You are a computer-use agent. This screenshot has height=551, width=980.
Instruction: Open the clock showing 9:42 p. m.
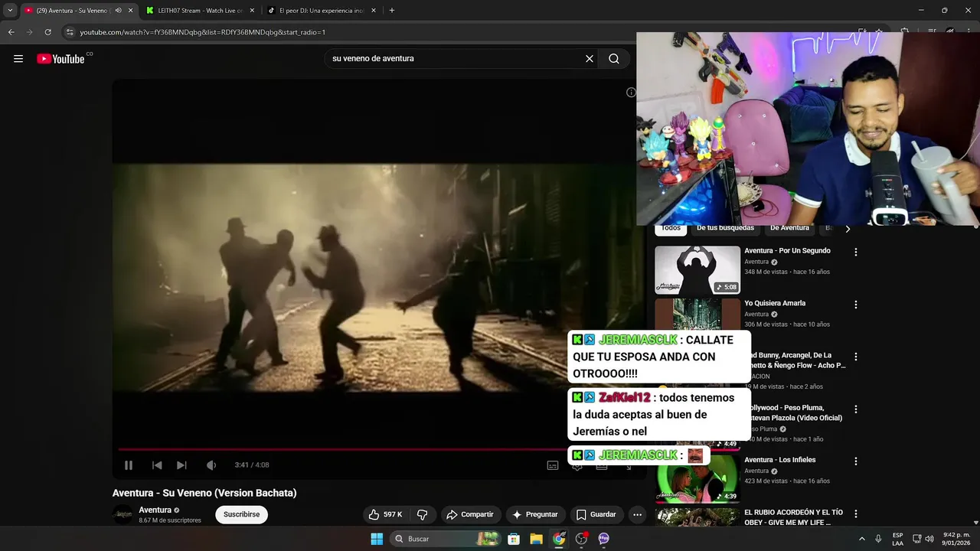point(956,539)
